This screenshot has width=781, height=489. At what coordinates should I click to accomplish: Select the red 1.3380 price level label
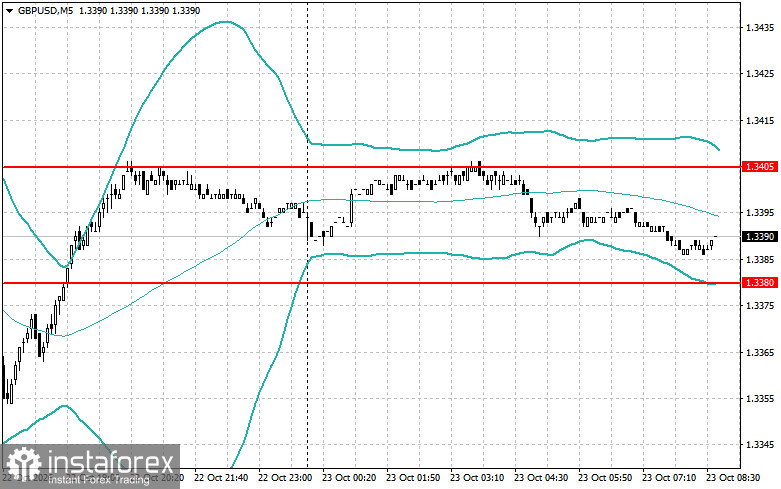pyautogui.click(x=760, y=283)
